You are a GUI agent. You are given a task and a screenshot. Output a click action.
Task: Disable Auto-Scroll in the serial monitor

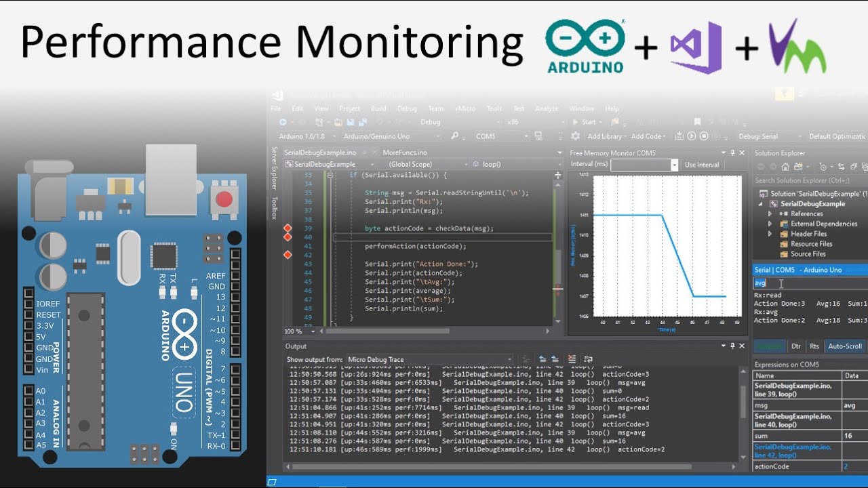point(844,346)
